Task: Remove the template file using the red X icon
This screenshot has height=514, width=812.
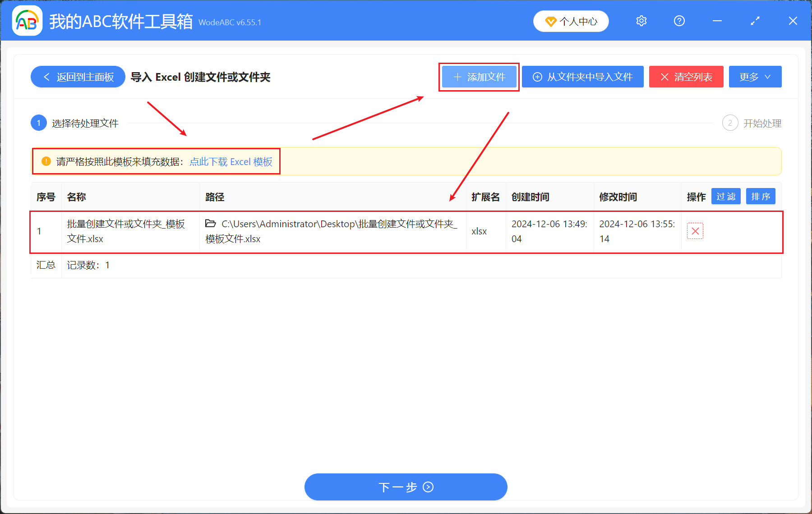Action: (695, 231)
